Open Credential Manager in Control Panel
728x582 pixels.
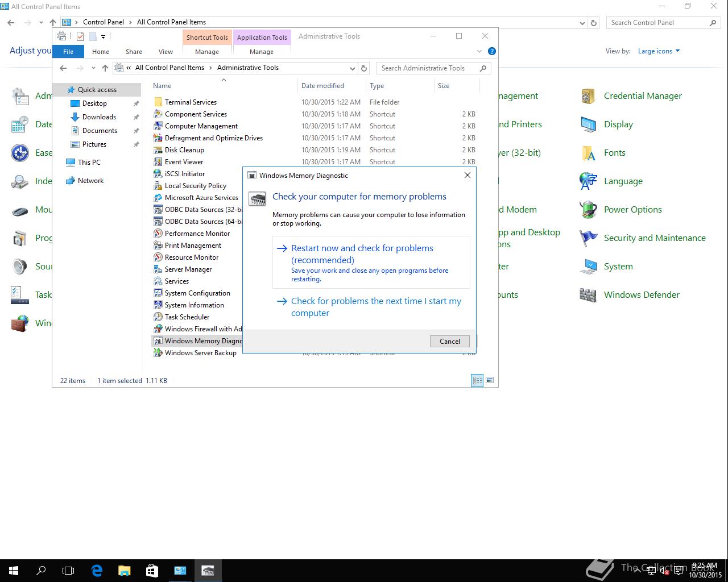631,96
